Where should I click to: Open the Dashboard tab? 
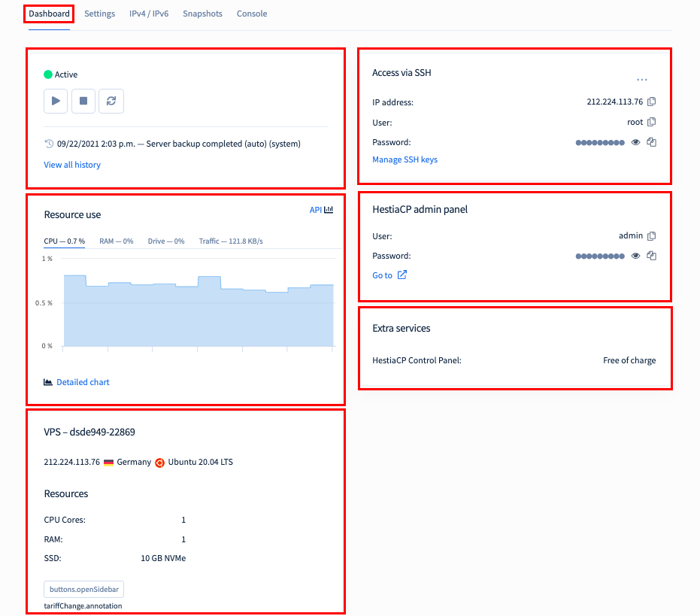[49, 14]
